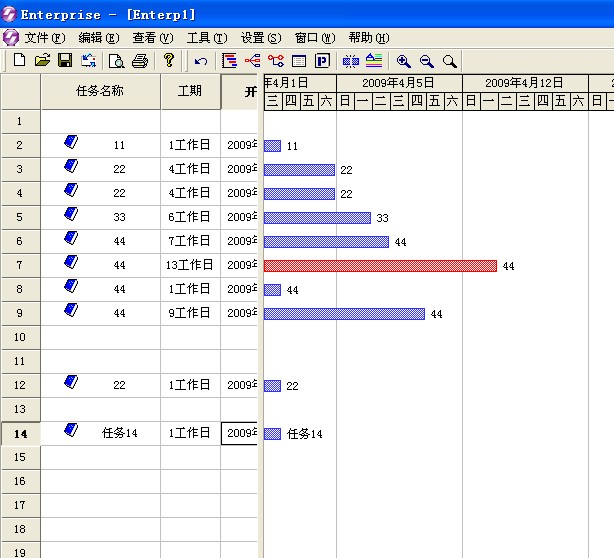Click the red Gantt bar labeled 44
Image resolution: width=614 pixels, height=558 pixels.
(x=380, y=266)
